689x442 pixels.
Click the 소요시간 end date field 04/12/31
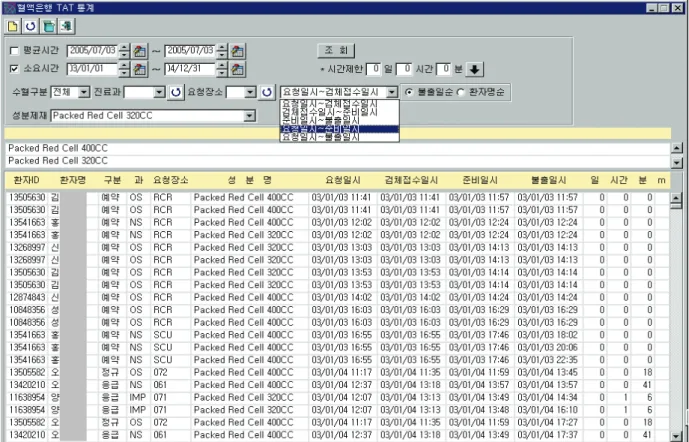191,69
